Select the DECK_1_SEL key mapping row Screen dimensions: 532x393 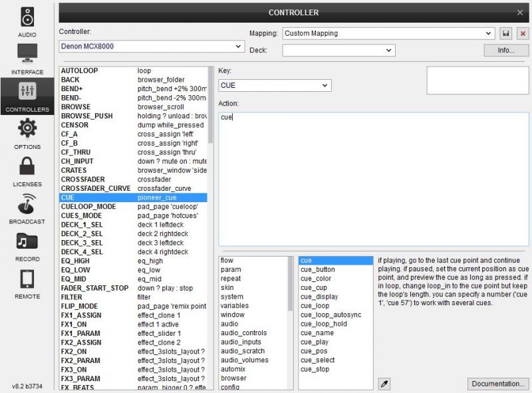(x=133, y=225)
